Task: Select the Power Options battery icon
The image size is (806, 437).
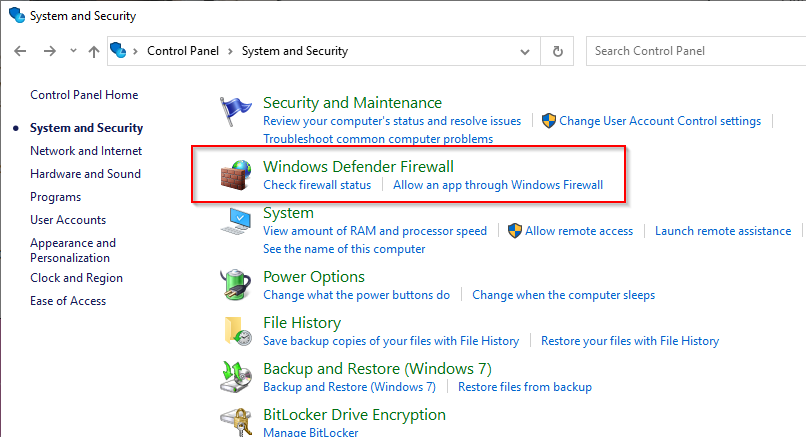Action: click(235, 286)
